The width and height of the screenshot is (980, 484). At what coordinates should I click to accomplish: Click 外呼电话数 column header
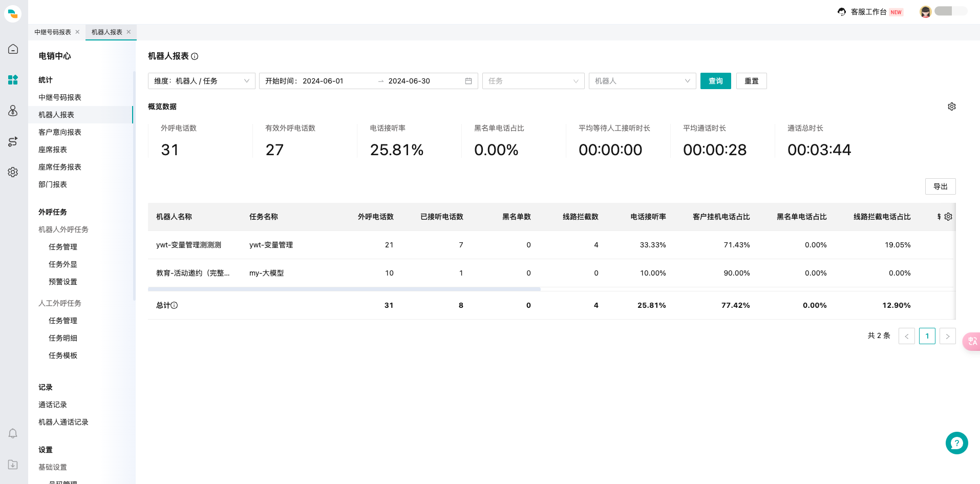point(376,217)
